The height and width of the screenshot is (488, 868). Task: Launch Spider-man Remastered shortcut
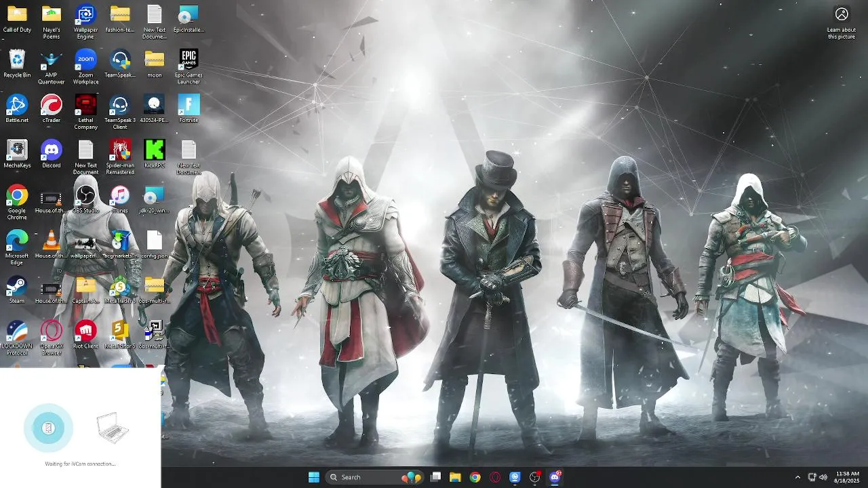click(120, 157)
